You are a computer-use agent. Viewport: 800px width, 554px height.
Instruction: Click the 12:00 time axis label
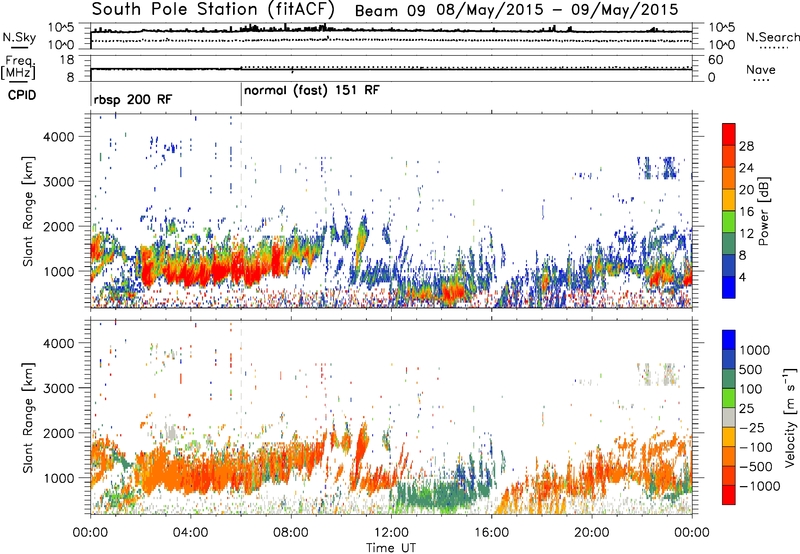(x=391, y=533)
